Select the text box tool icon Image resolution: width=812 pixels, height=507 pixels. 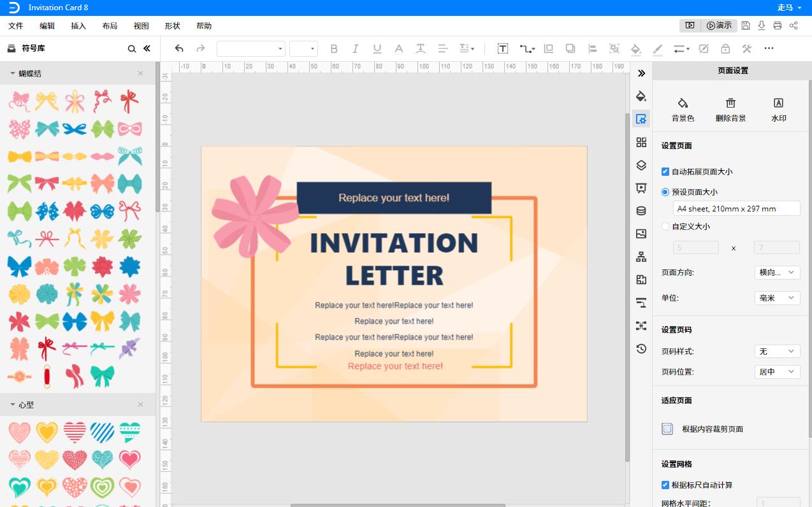click(x=503, y=48)
